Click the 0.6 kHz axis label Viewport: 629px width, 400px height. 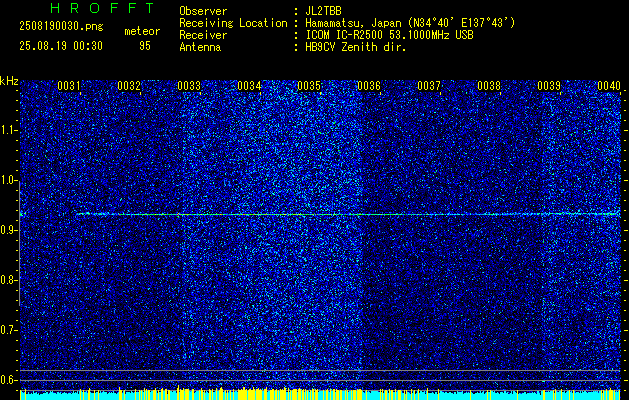(x=8, y=380)
